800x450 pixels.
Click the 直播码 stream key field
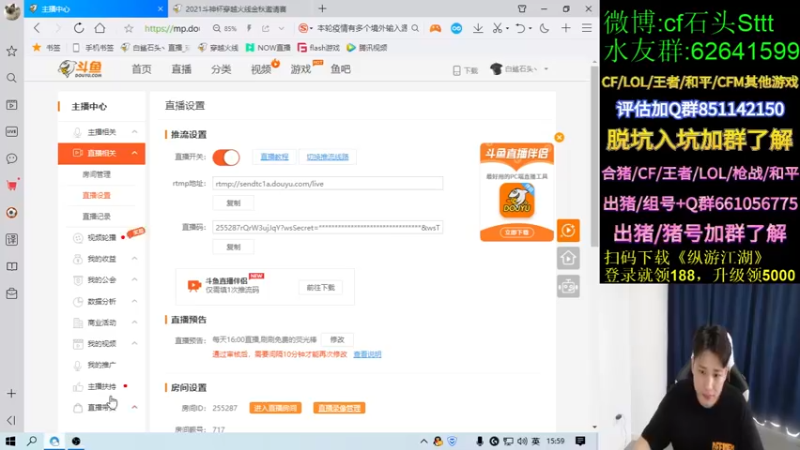click(x=328, y=228)
